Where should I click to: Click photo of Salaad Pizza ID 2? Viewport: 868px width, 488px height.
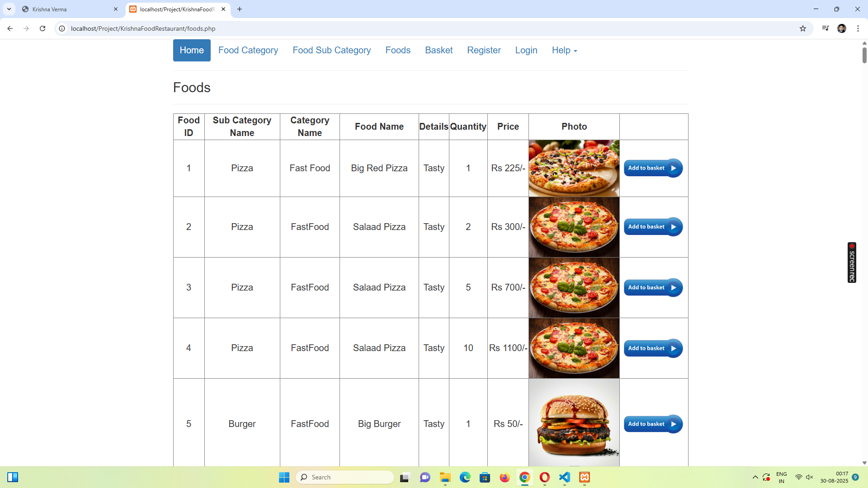click(574, 227)
